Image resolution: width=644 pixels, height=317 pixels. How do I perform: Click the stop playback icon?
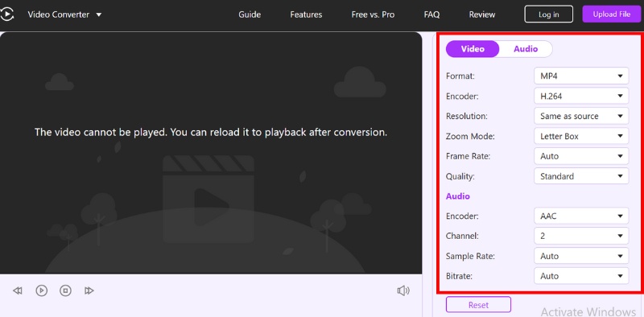[65, 290]
